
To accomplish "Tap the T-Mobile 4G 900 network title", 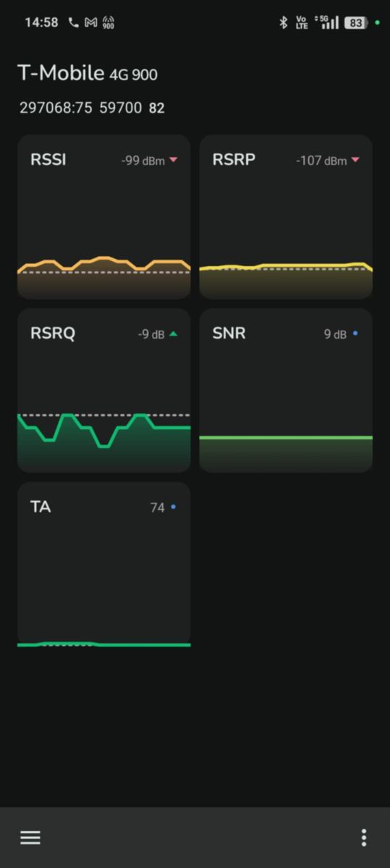I will click(88, 73).
